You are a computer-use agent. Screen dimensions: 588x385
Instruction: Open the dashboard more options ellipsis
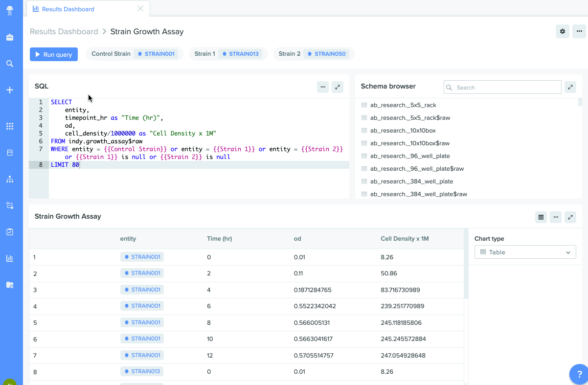pyautogui.click(x=579, y=31)
